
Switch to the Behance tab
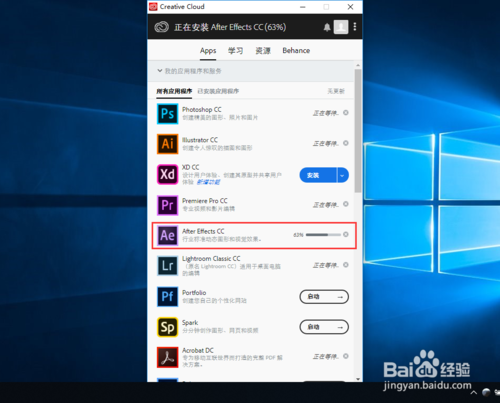[296, 51]
